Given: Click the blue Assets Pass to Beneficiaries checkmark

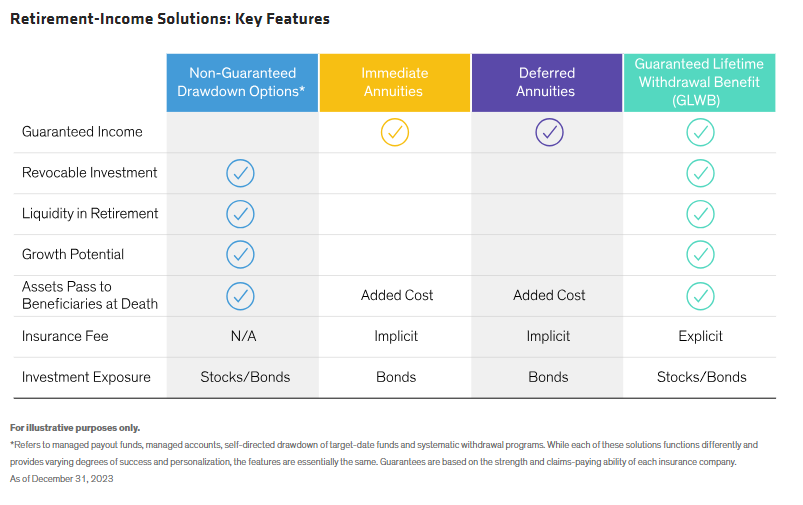Looking at the screenshot, I should (240, 296).
